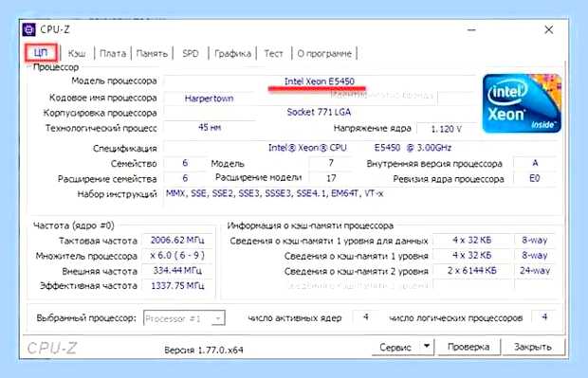
Task: Switch to the ЦП tab
Action: click(x=41, y=53)
